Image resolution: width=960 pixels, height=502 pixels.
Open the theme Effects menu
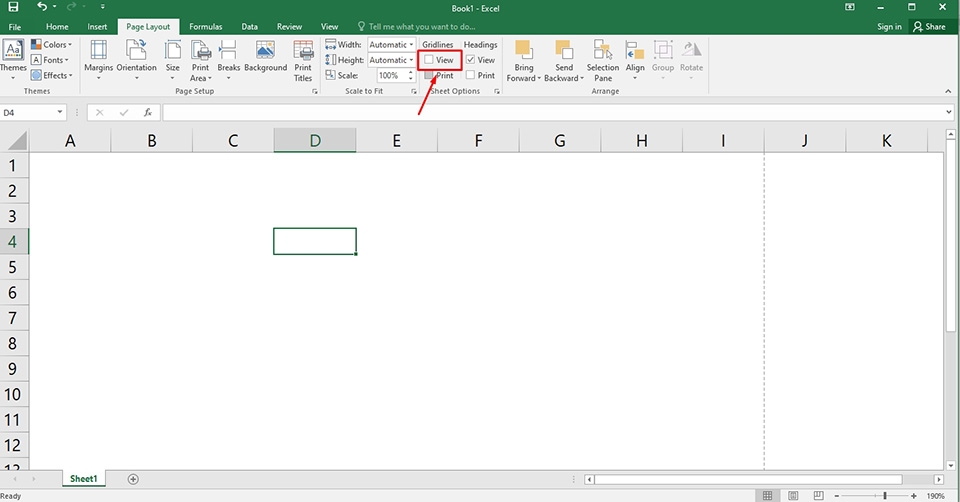(x=51, y=75)
